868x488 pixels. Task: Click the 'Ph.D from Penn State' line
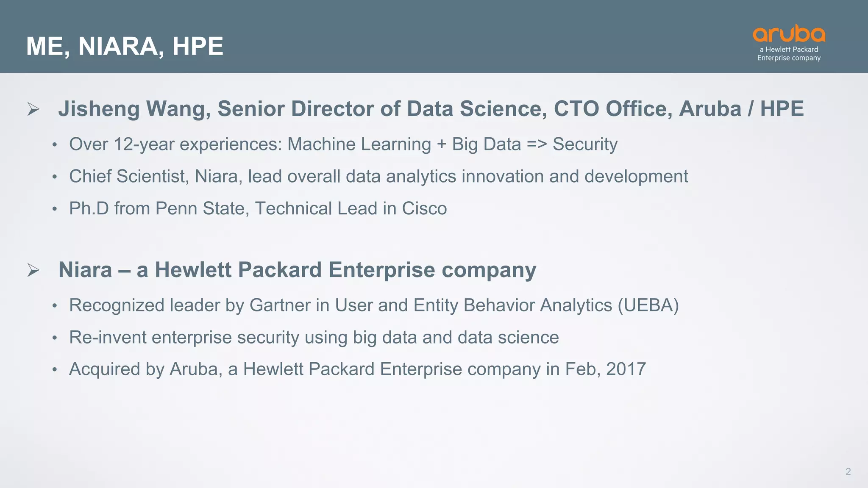pos(258,208)
